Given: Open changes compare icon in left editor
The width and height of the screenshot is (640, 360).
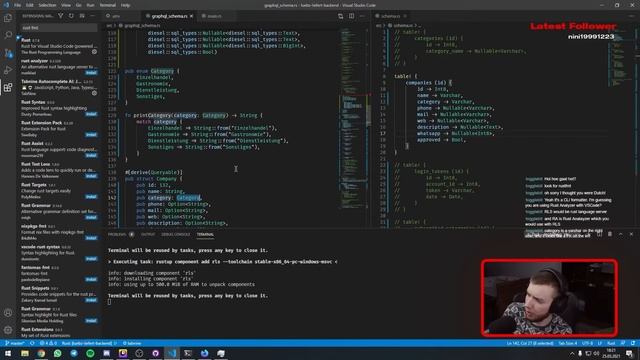Looking at the screenshot, I should point(340,16).
